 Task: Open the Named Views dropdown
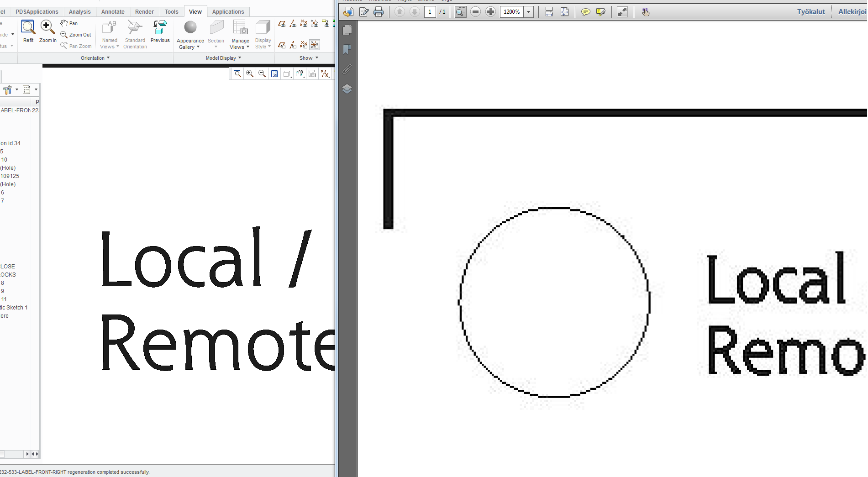[110, 35]
